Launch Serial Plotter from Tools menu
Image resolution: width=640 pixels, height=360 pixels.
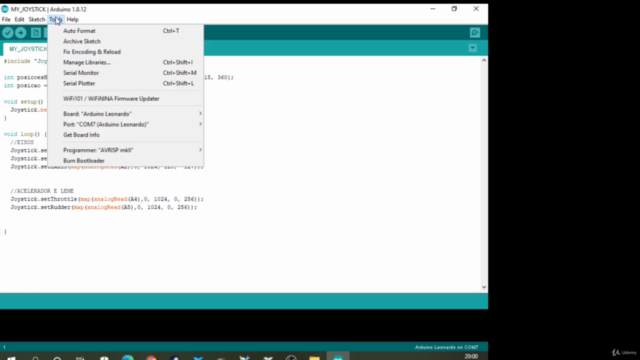pyautogui.click(x=126, y=83)
